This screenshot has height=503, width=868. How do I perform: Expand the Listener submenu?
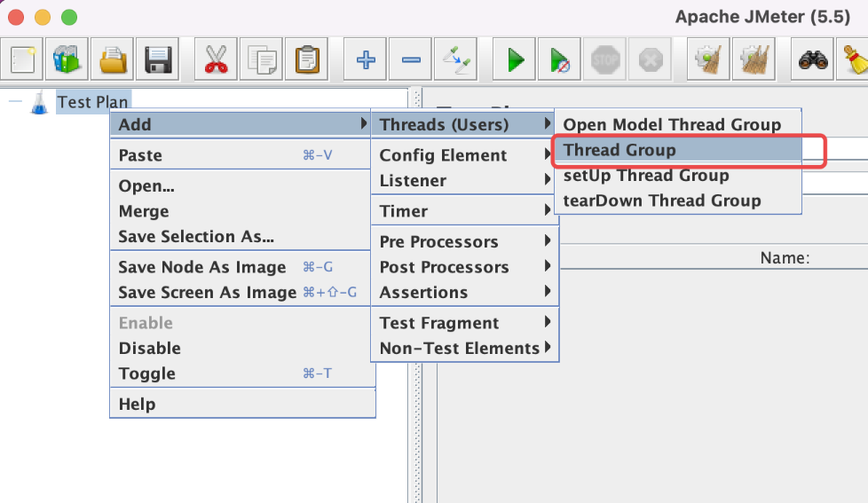pyautogui.click(x=413, y=181)
